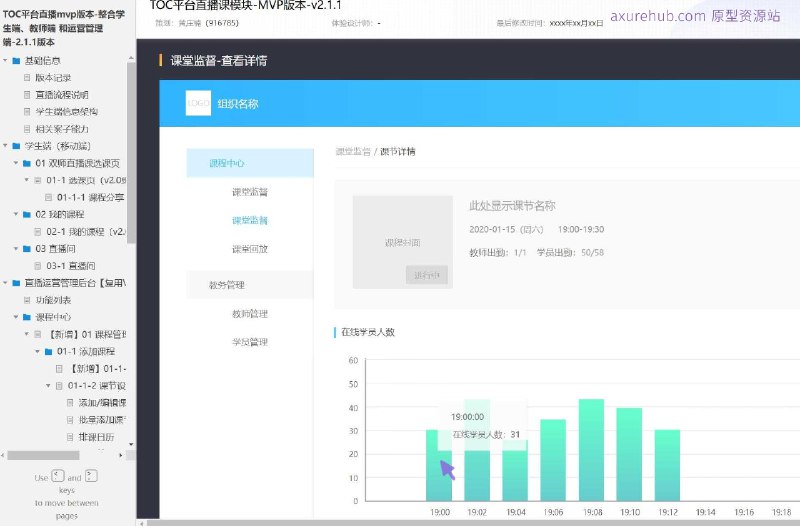Click the 课程中心 folder icon in tree
Viewport: 800px width, 526px height.
27,317
